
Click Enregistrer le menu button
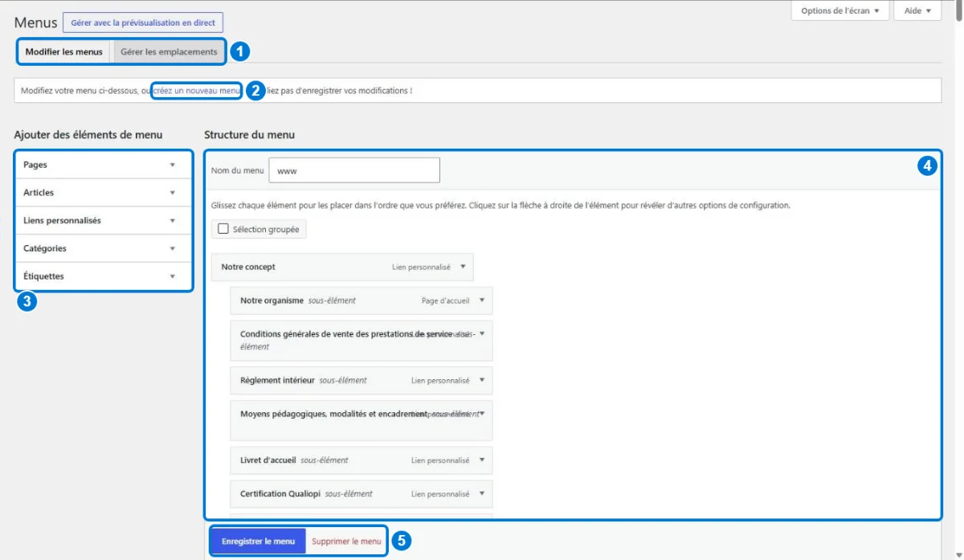point(259,542)
